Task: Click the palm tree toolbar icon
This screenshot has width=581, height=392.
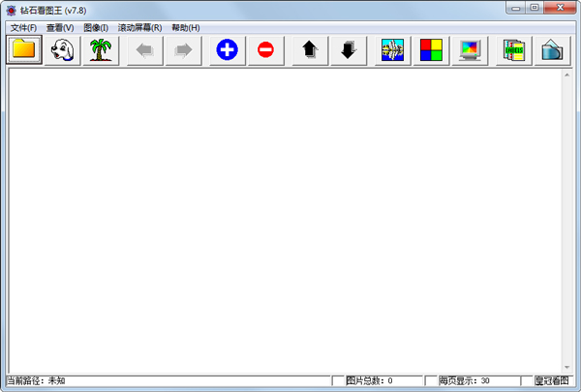Action: tap(100, 49)
